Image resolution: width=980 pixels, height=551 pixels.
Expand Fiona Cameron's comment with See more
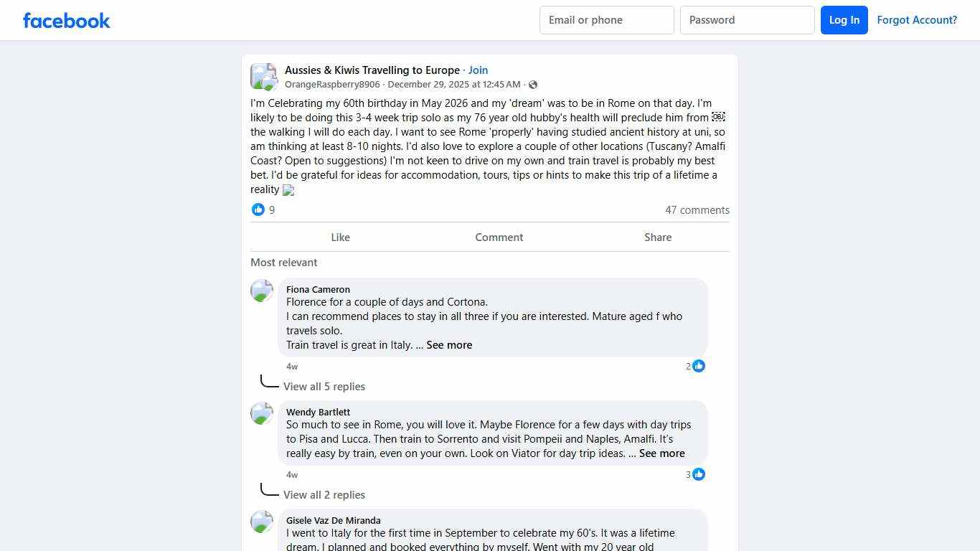tap(449, 345)
